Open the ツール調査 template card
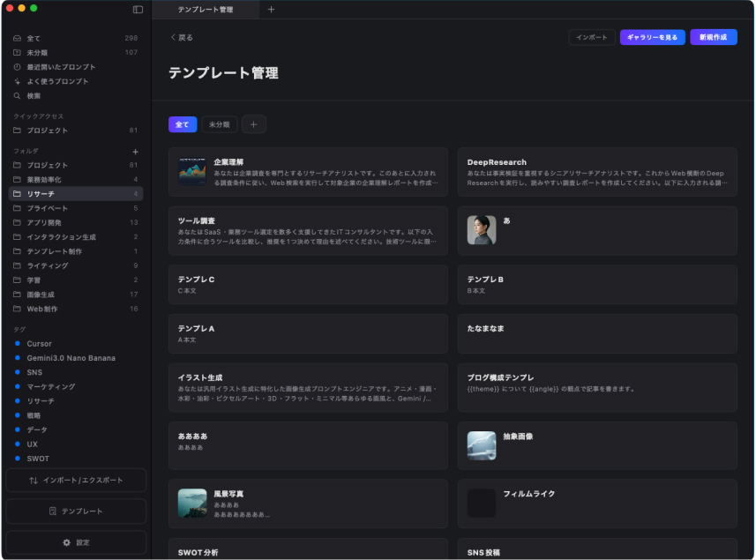 [308, 231]
